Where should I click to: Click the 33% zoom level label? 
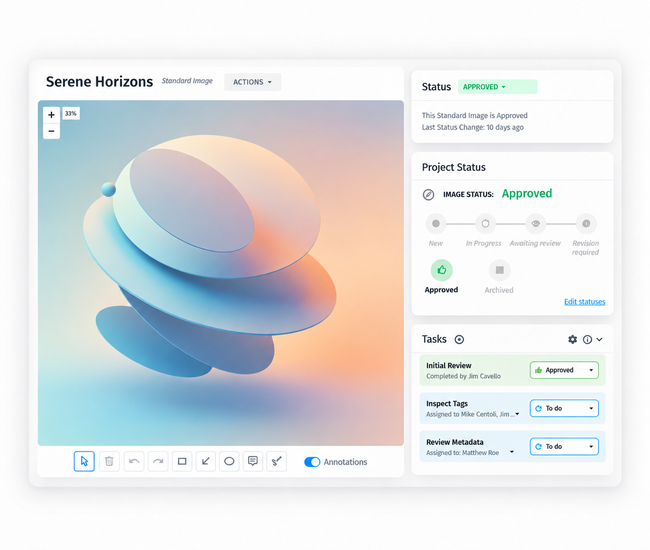(x=71, y=114)
